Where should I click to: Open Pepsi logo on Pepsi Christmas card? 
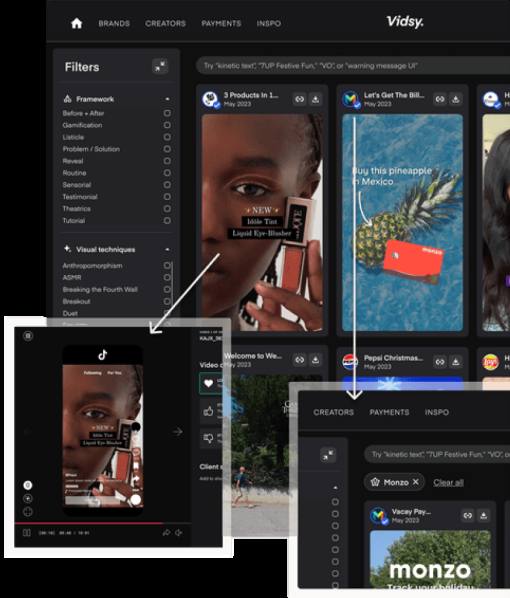[350, 362]
